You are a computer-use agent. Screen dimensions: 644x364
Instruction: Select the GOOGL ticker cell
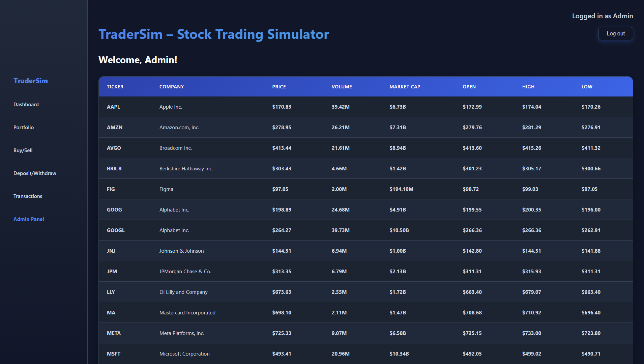116,230
